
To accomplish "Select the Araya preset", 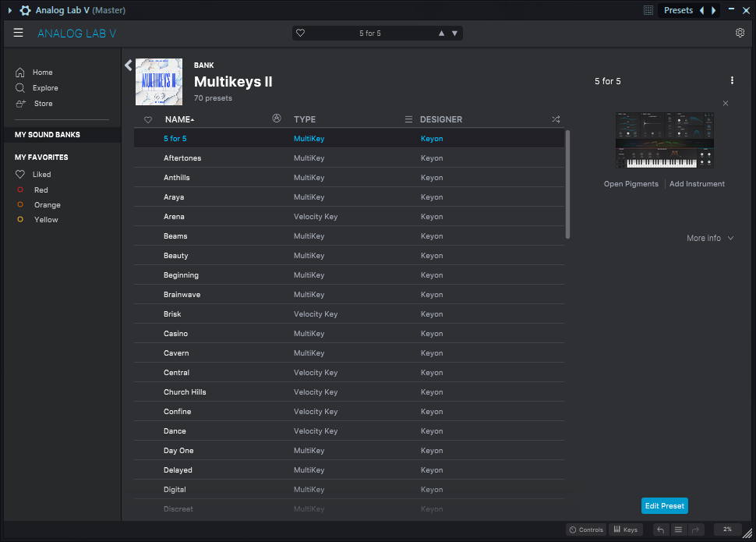I will click(349, 197).
